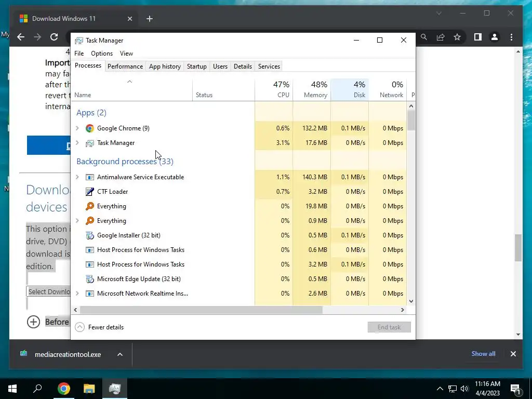Click the Antimalware Service Executable icon

pos(89,177)
